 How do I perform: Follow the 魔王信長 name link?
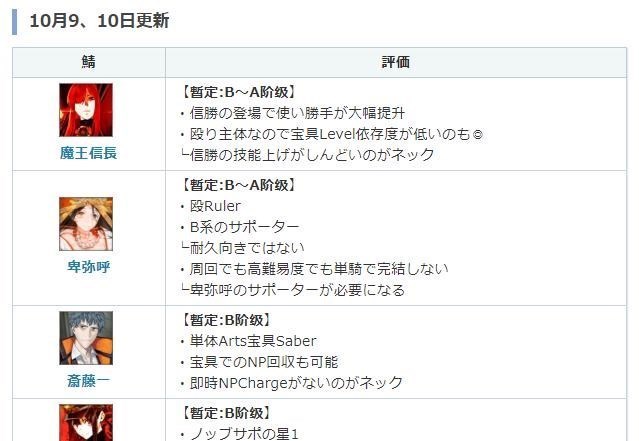click(x=88, y=153)
